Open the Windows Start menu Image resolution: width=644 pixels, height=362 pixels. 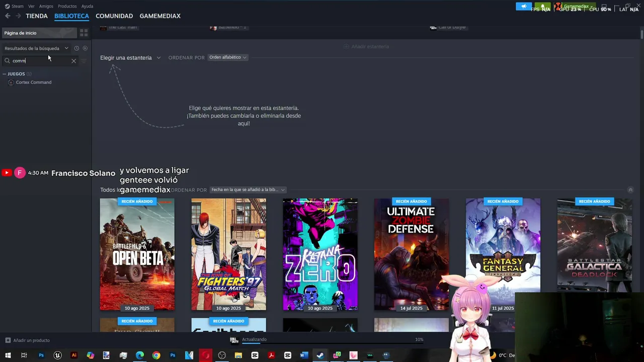tap(8, 355)
